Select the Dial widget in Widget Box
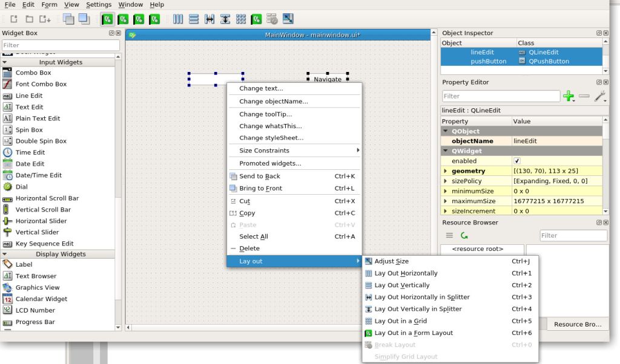Screen dimensions: 620x364 [x=21, y=187]
